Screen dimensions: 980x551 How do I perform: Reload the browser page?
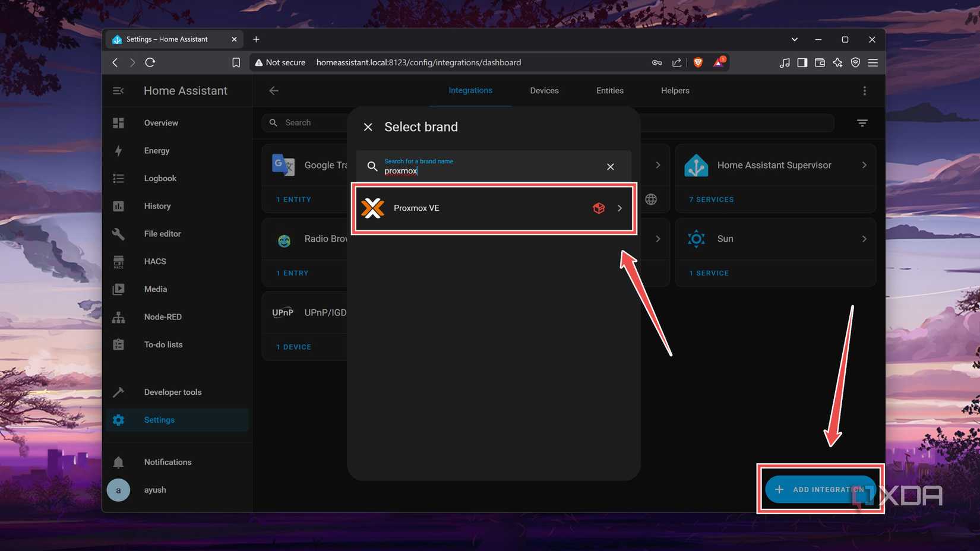coord(150,62)
